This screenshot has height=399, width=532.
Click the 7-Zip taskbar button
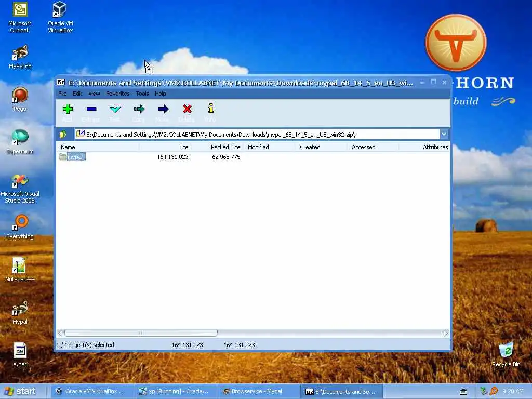341,391
